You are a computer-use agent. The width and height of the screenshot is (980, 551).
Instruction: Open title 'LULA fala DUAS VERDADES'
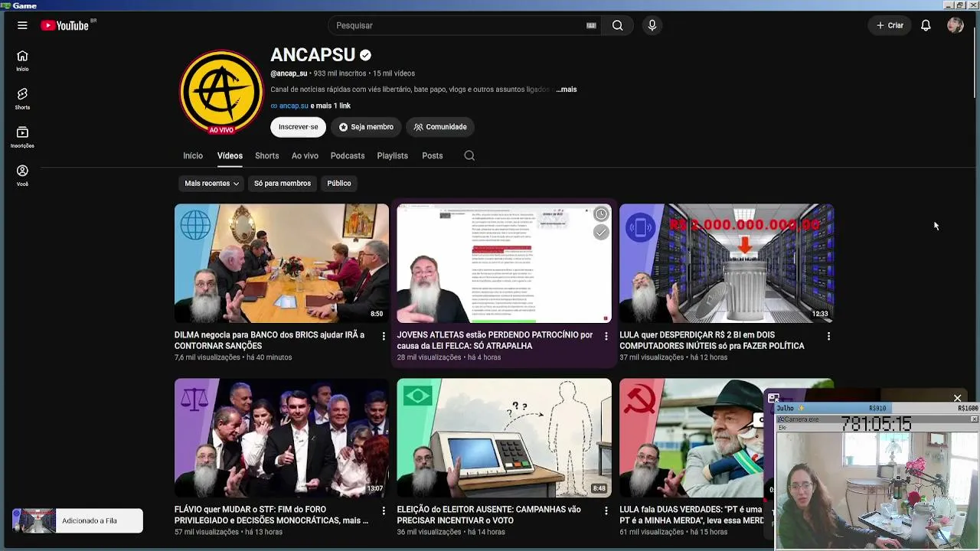(691, 515)
